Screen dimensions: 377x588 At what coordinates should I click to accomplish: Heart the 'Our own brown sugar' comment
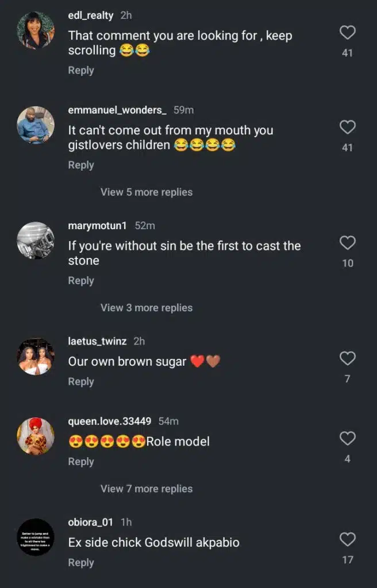pyautogui.click(x=347, y=359)
